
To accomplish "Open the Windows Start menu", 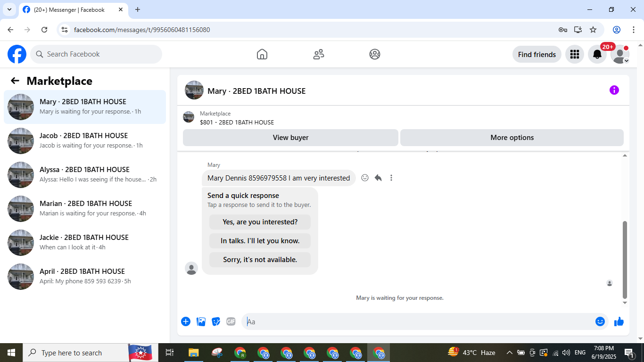I will click(11, 353).
